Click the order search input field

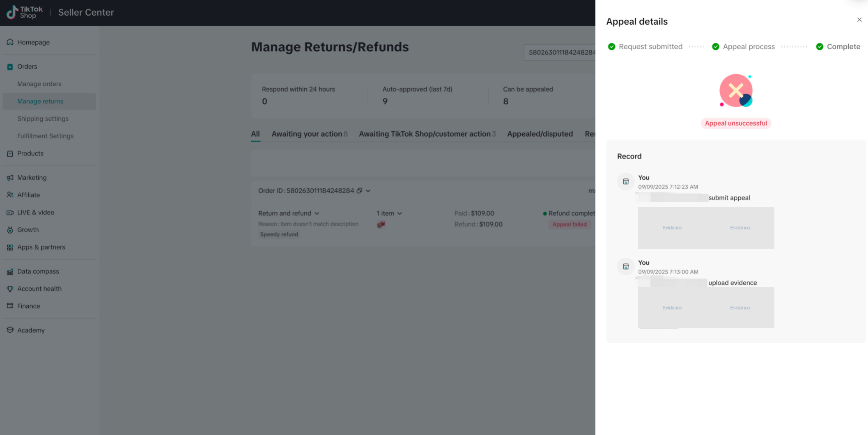click(x=559, y=53)
